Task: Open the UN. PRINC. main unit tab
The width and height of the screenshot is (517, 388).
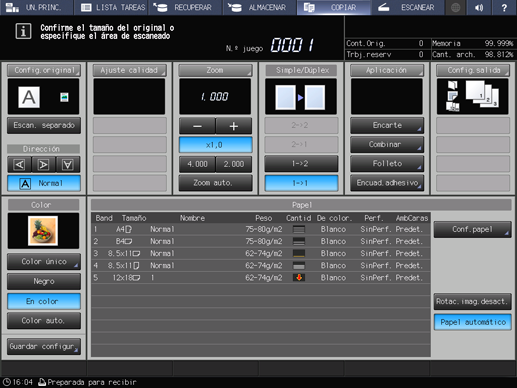Action: click(36, 7)
